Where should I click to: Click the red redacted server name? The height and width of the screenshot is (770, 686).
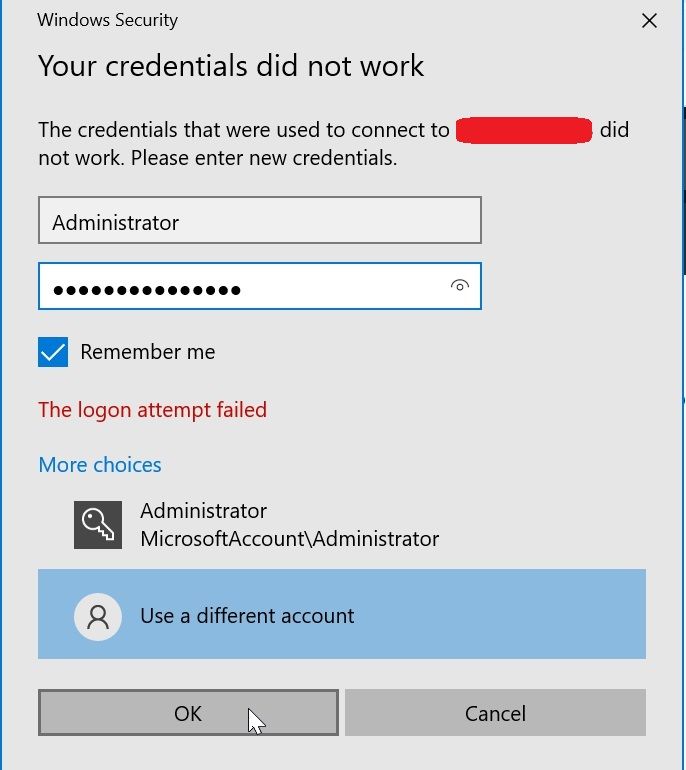[x=524, y=130]
